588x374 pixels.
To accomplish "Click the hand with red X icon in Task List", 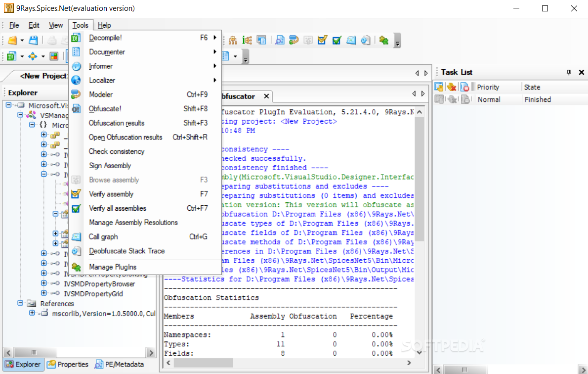I will pos(452,87).
